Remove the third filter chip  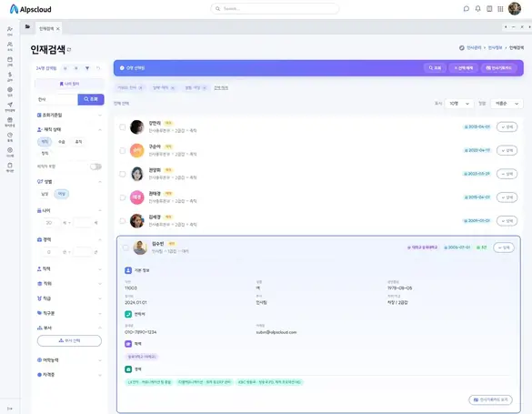[205, 88]
